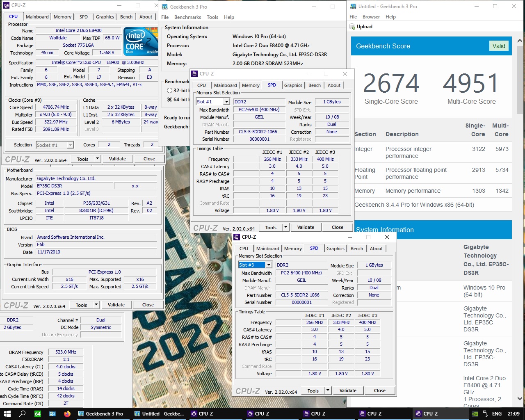Click the USB safely remove tray icon

485,413
